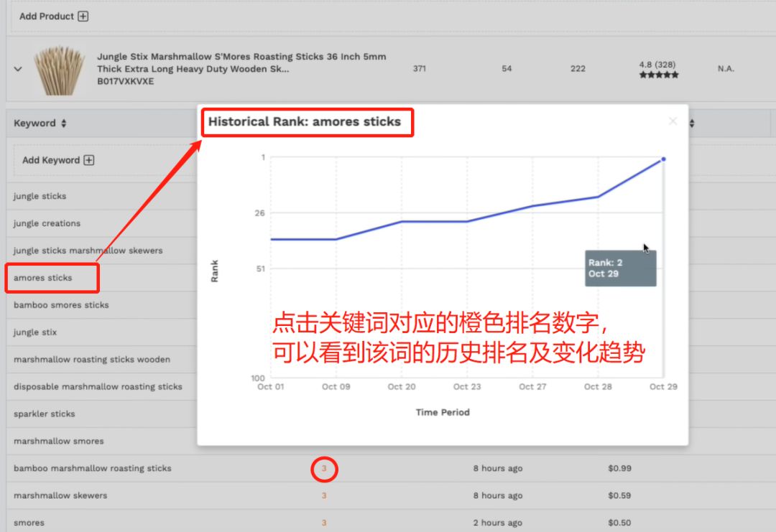Click the Rank: 2 Oct 29 tooltip
The height and width of the screenshot is (532, 776).
pyautogui.click(x=620, y=268)
